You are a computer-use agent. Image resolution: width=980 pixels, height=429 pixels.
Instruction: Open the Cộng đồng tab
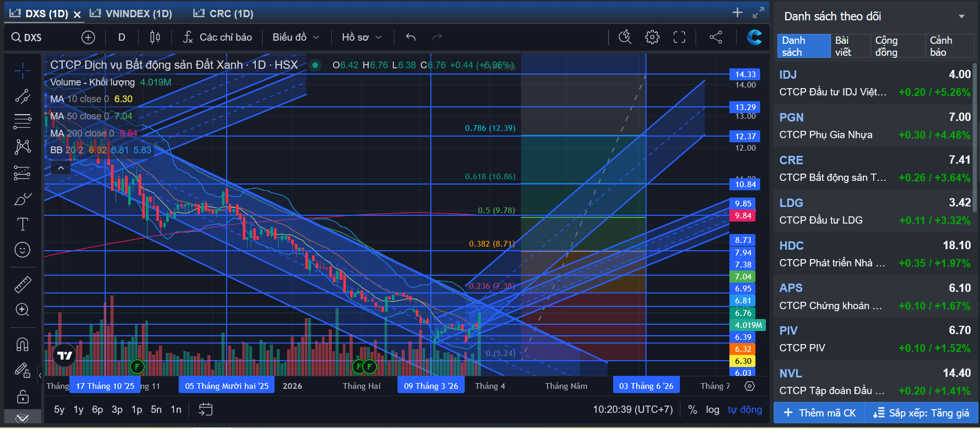(x=898, y=46)
